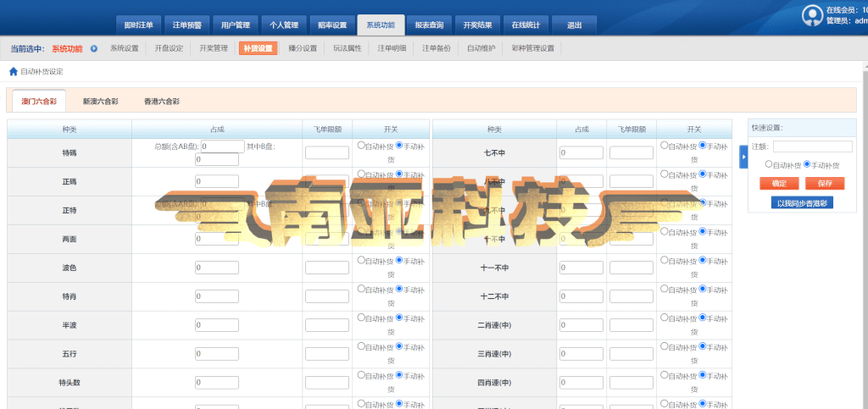Focus the 十一不中 飞单限额 input
This screenshot has height=409, width=868.
632,268
